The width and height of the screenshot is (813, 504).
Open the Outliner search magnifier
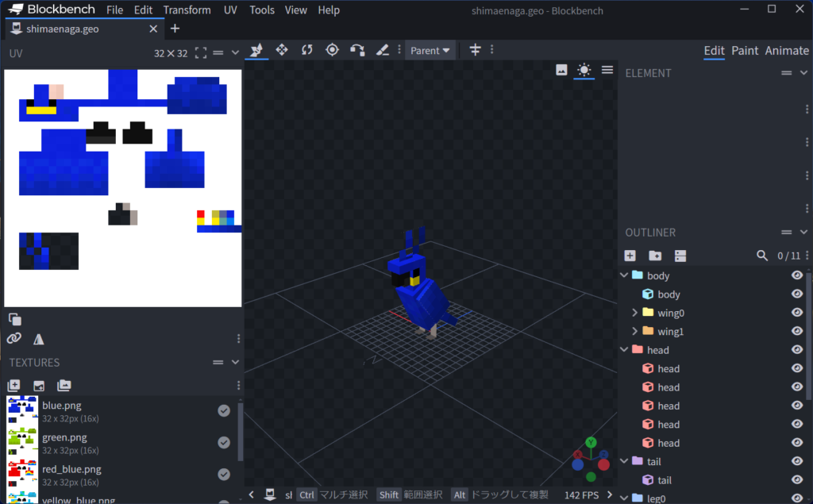click(x=762, y=256)
